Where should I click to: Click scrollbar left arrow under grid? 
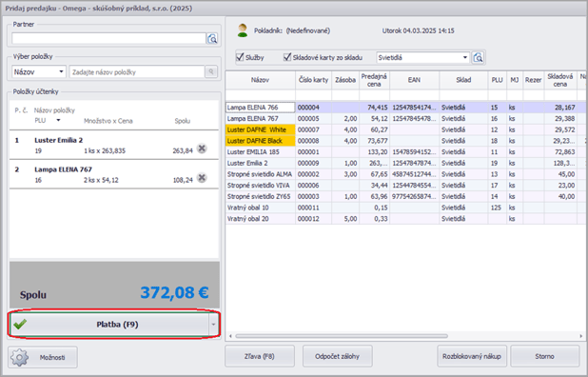click(230, 336)
